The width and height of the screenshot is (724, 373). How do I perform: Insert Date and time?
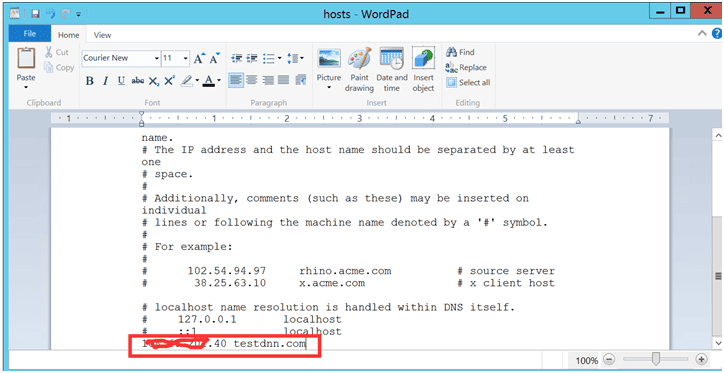pyautogui.click(x=392, y=69)
